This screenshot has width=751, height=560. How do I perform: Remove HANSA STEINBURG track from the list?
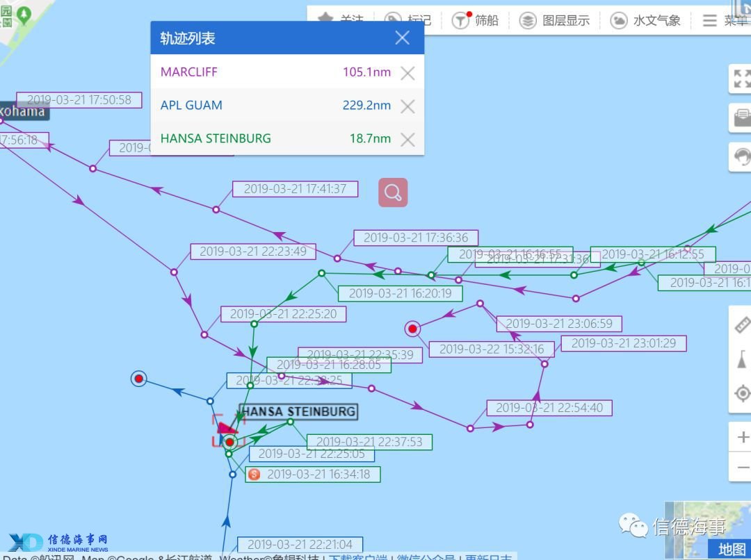[x=407, y=139]
